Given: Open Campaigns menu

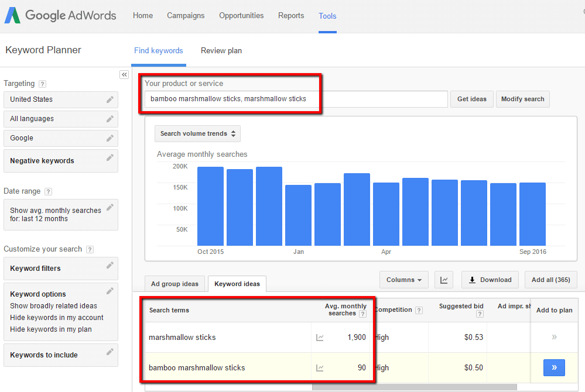Looking at the screenshot, I should [x=186, y=16].
